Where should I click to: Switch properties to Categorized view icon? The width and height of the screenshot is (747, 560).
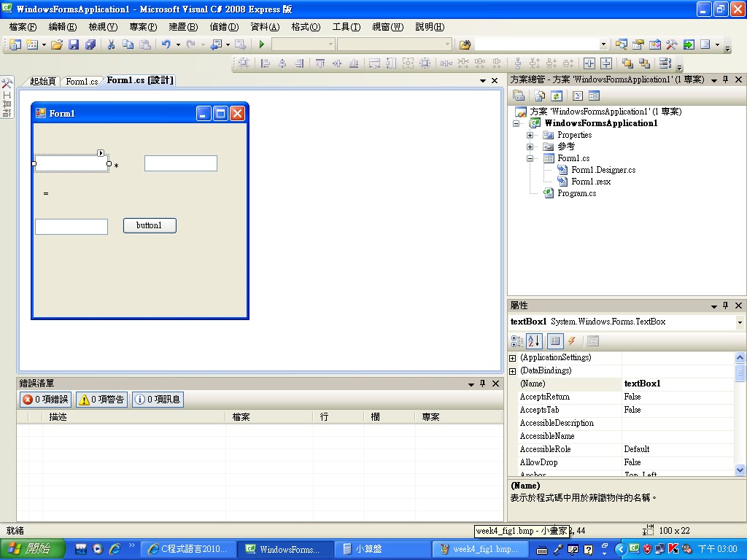pos(517,341)
